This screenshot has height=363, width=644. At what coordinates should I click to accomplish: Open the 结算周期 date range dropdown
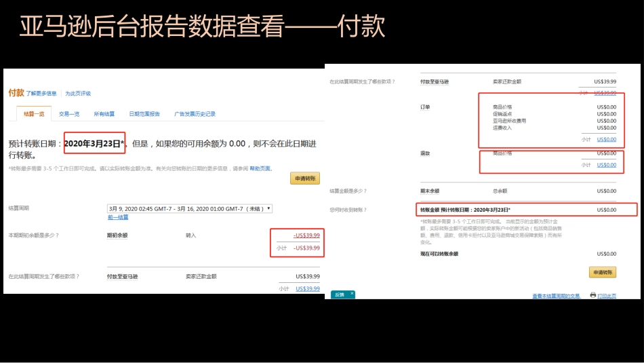[x=189, y=209]
